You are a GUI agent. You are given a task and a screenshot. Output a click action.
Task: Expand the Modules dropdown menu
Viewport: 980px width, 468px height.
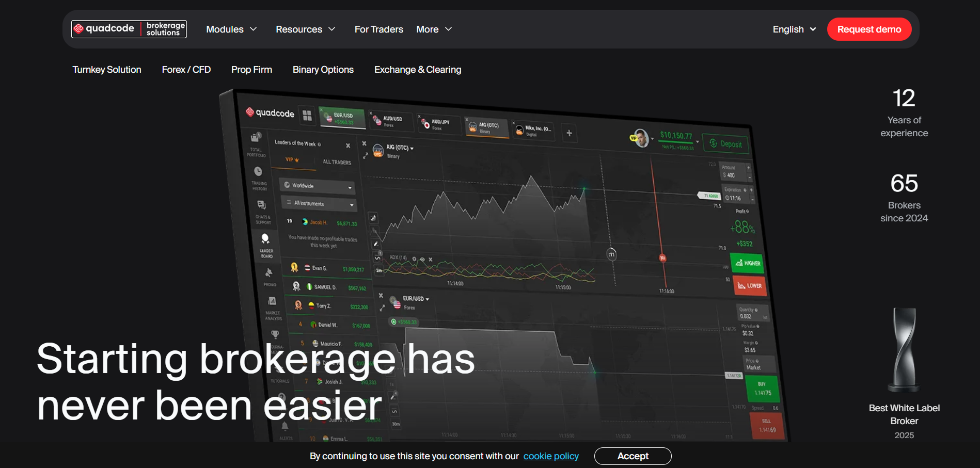[231, 29]
